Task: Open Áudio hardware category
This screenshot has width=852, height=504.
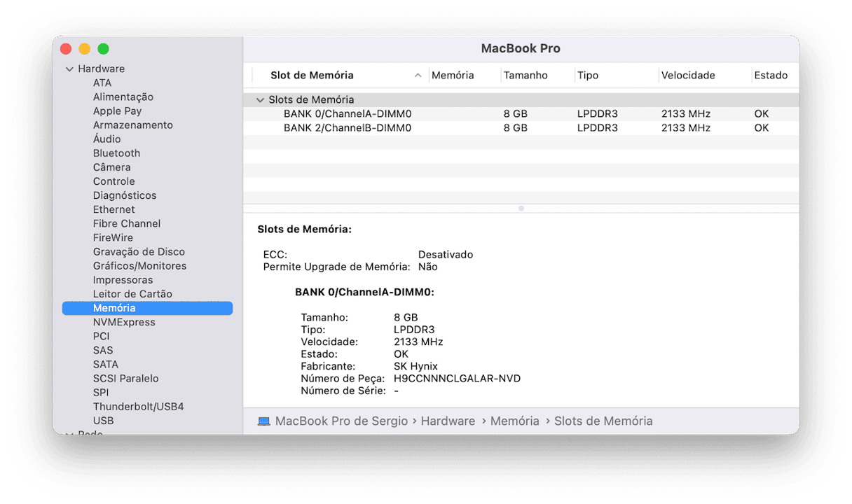Action: 107,139
